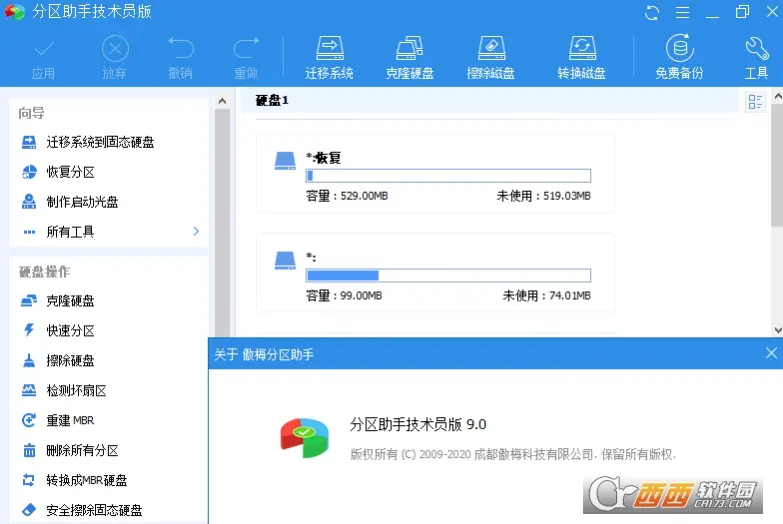Select 克隆硬盘 under 硬盘操作 sidebar

[x=70, y=301]
